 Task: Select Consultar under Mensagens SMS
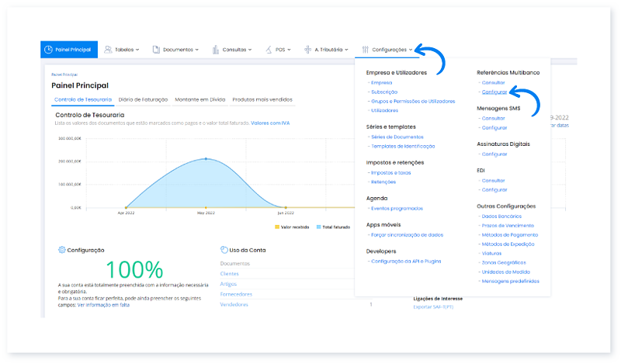point(493,119)
